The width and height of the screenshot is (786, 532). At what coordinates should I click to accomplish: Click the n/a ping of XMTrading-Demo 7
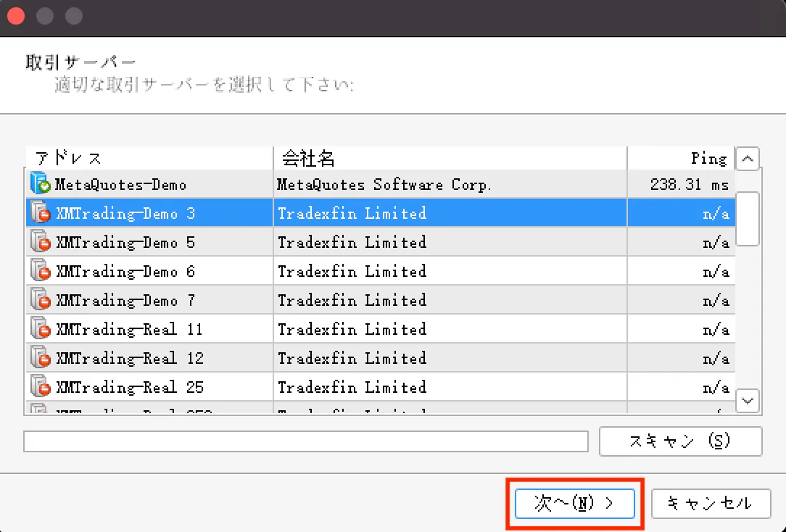pos(716,302)
